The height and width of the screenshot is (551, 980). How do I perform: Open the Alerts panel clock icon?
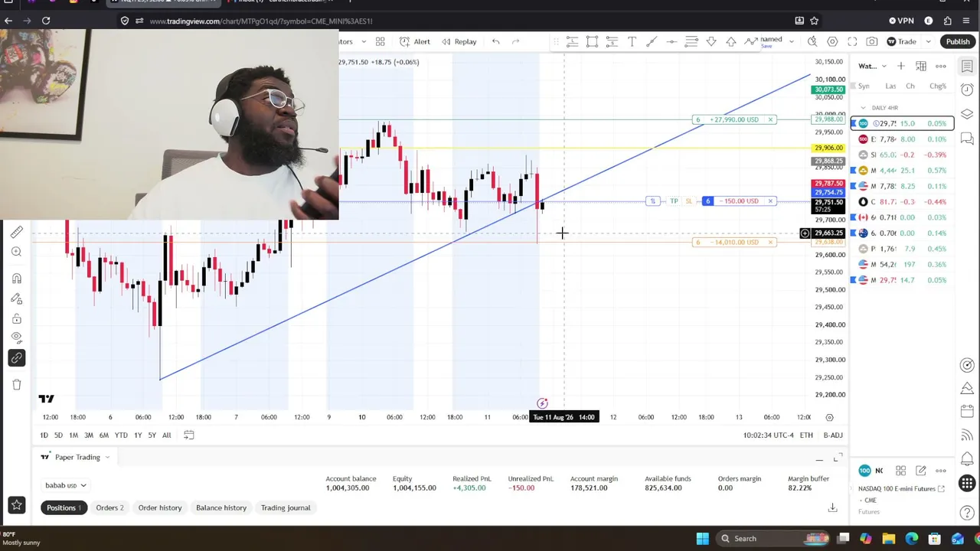[967, 90]
